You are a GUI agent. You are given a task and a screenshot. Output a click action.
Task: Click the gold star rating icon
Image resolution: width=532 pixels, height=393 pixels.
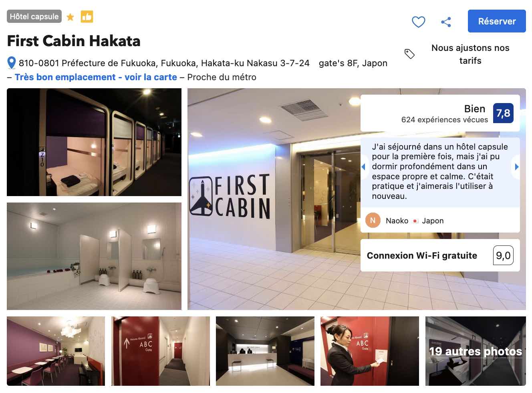pyautogui.click(x=70, y=17)
